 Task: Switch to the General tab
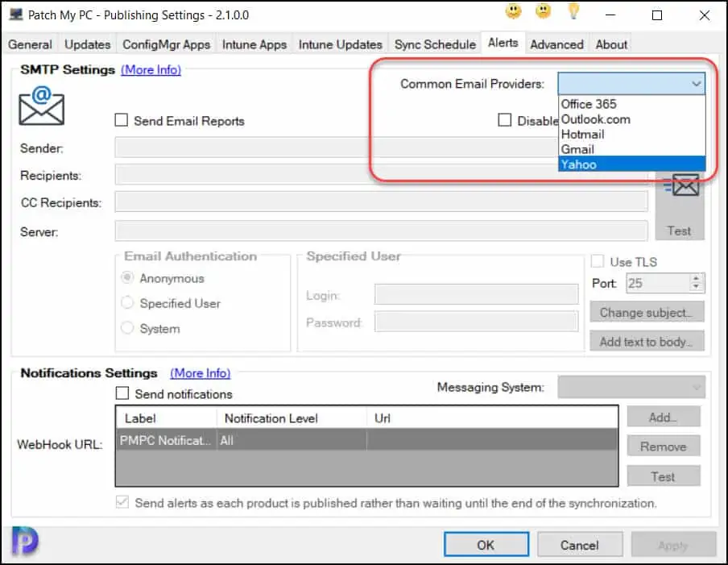(x=30, y=44)
